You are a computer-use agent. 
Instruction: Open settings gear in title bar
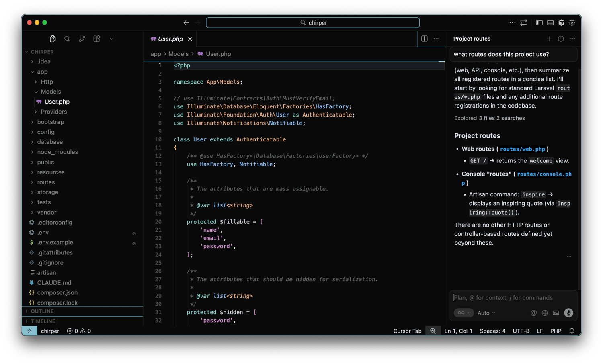click(572, 22)
